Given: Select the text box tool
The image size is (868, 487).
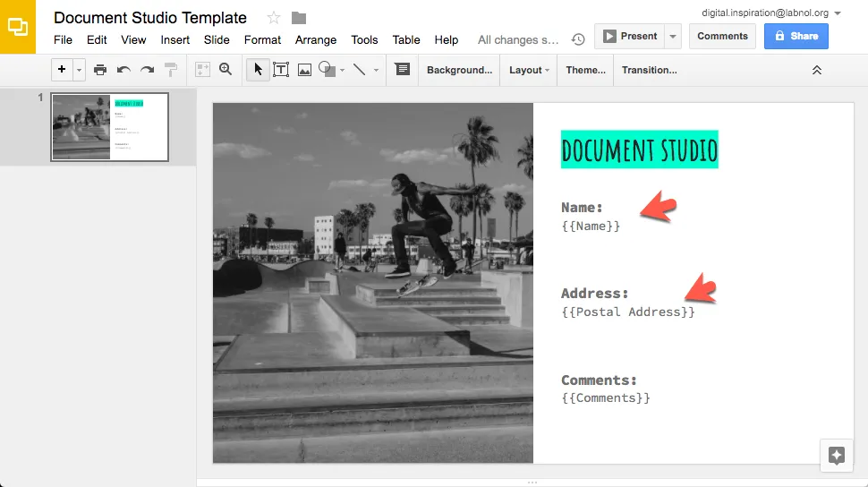Looking at the screenshot, I should [281, 70].
